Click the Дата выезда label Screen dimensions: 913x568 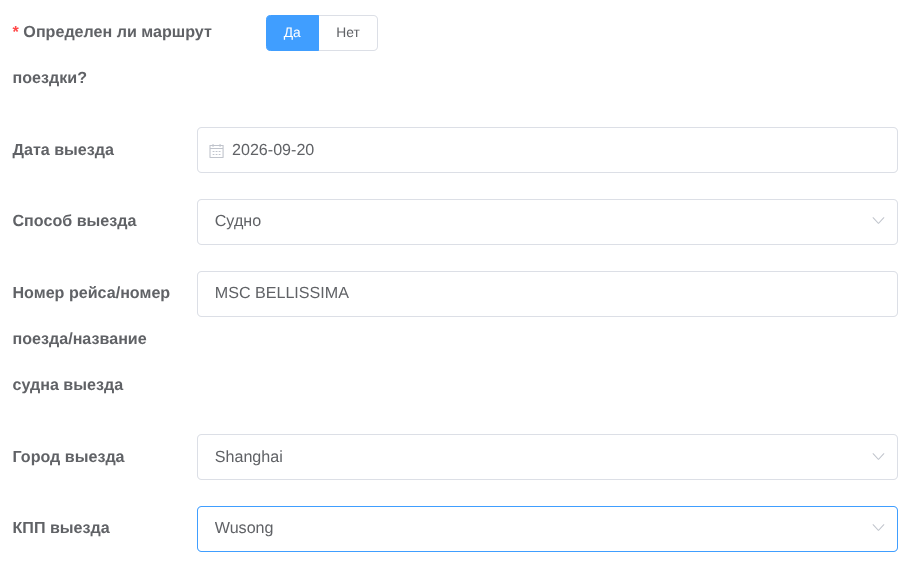tap(63, 150)
